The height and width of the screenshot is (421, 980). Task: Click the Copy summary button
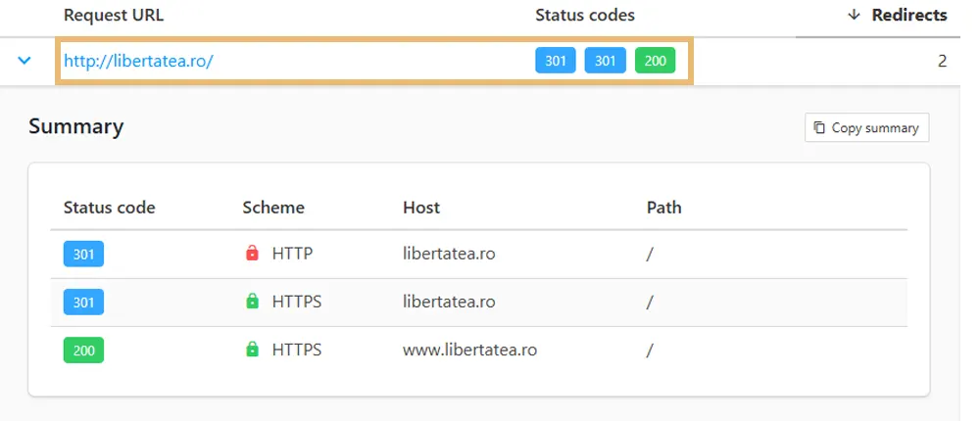866,128
